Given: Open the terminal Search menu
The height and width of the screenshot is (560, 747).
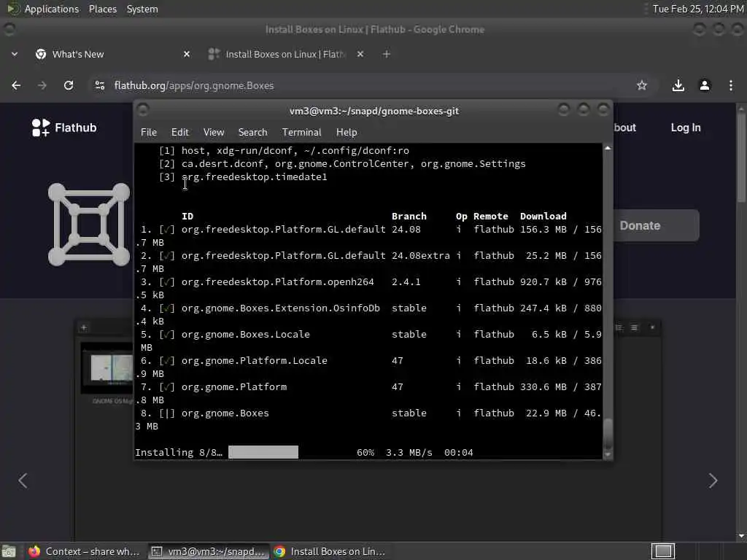Looking at the screenshot, I should click(x=252, y=133).
